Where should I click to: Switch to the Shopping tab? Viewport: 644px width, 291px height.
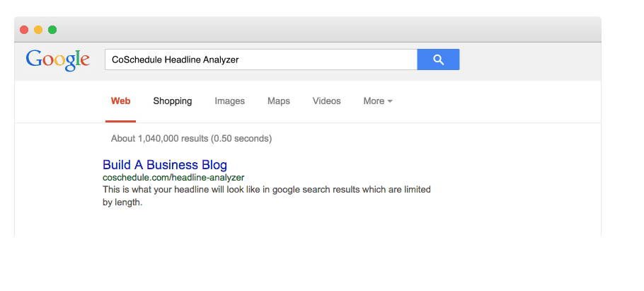[x=173, y=101]
